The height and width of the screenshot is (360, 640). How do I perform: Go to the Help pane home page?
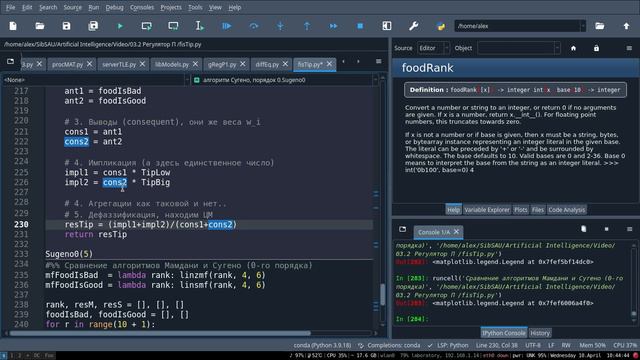tap(573, 48)
